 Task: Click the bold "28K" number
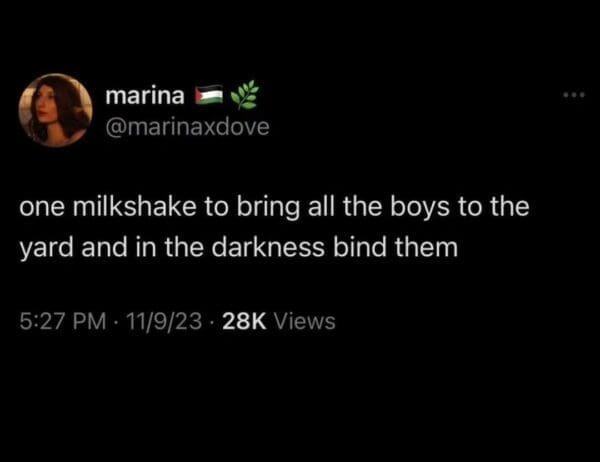point(244,321)
